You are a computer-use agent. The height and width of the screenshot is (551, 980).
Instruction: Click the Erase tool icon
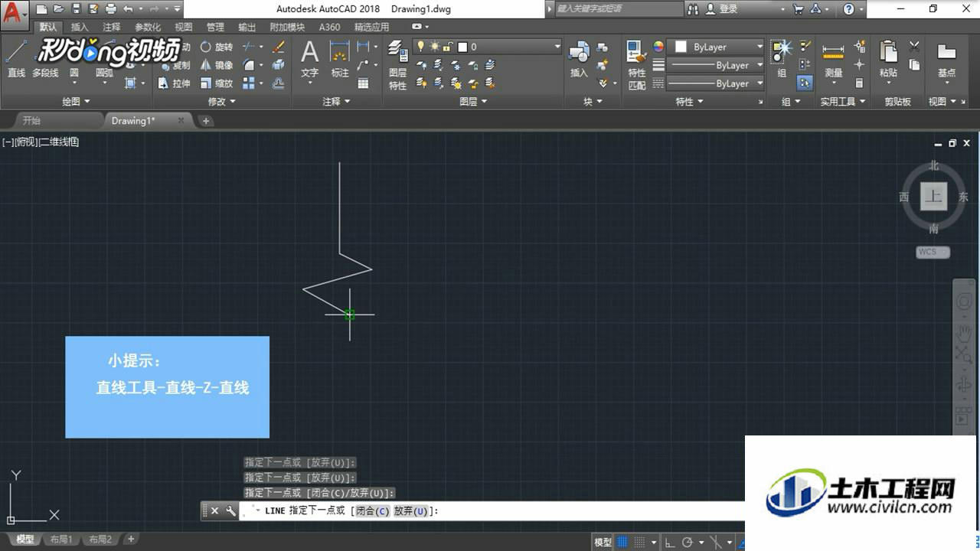(x=279, y=47)
